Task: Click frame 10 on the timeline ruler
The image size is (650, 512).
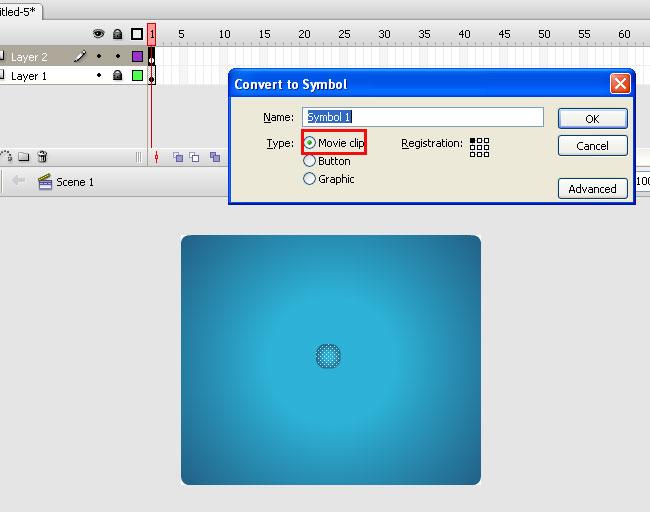Action: pos(224,34)
